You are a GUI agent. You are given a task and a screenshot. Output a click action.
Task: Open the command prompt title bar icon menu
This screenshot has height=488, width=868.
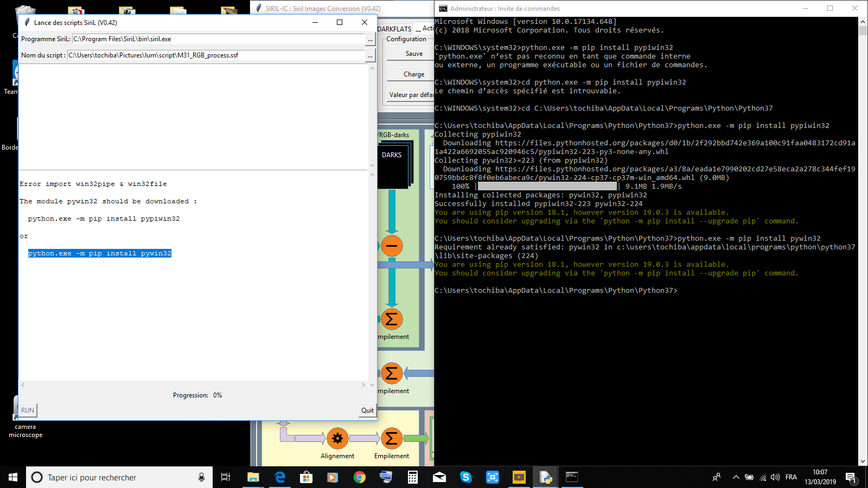pyautogui.click(x=443, y=8)
